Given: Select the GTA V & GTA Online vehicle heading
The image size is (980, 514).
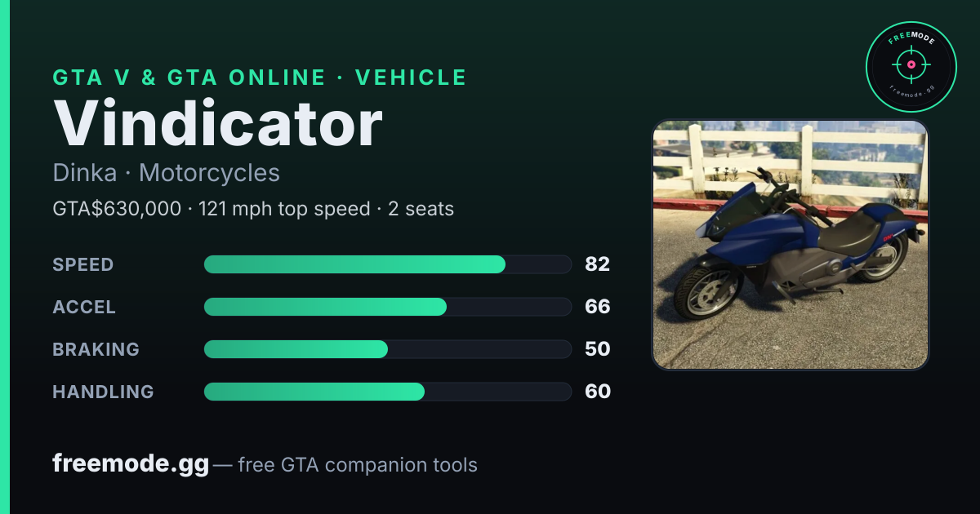Looking at the screenshot, I should coord(260,78).
